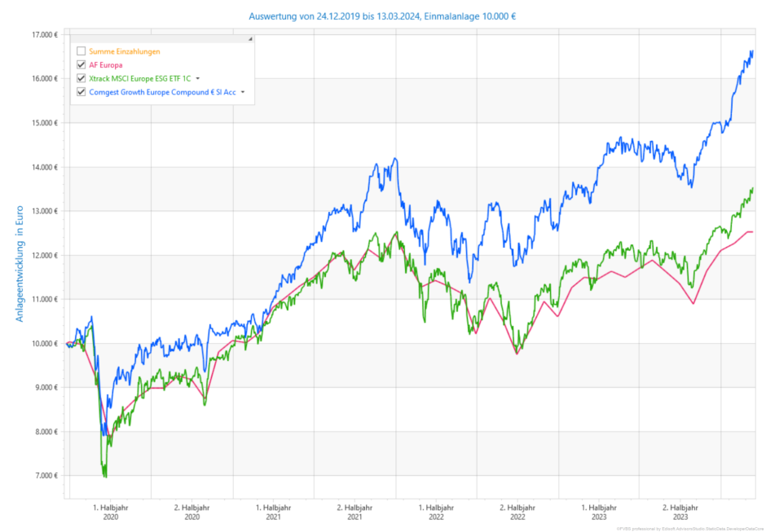Enable the Summe Einzahlungen checkbox
Image resolution: width=766 pixels, height=532 pixels.
pos(81,51)
